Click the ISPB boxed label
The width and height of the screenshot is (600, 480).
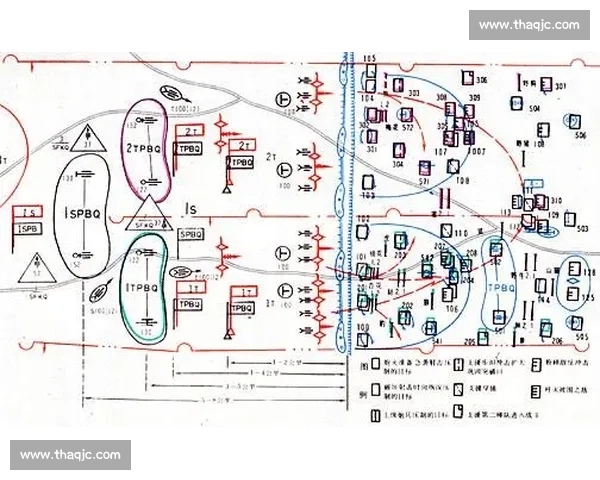click(27, 230)
